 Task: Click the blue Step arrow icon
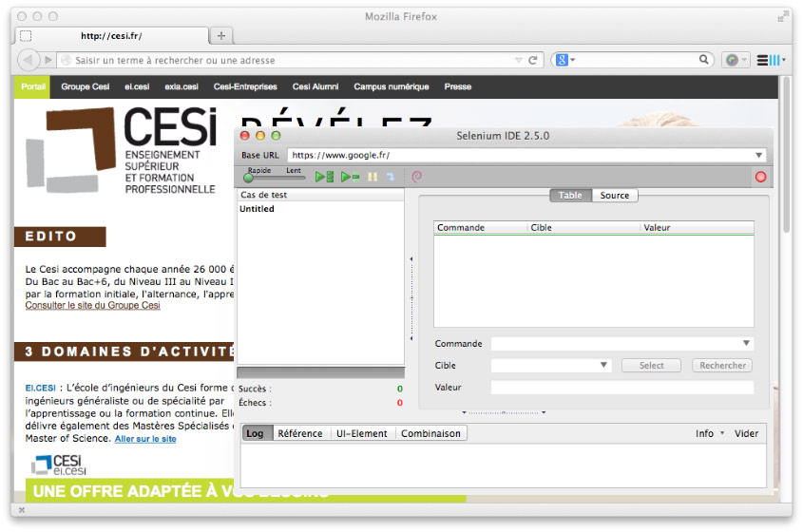pyautogui.click(x=391, y=177)
